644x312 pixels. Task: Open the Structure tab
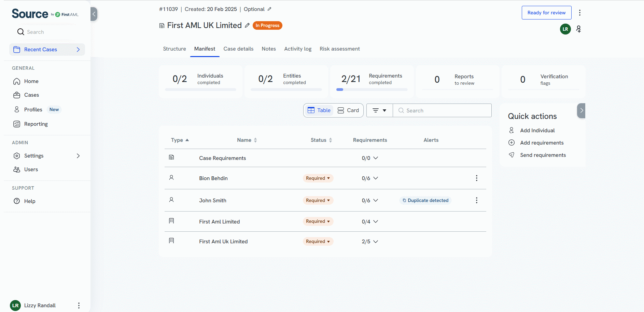point(174,49)
